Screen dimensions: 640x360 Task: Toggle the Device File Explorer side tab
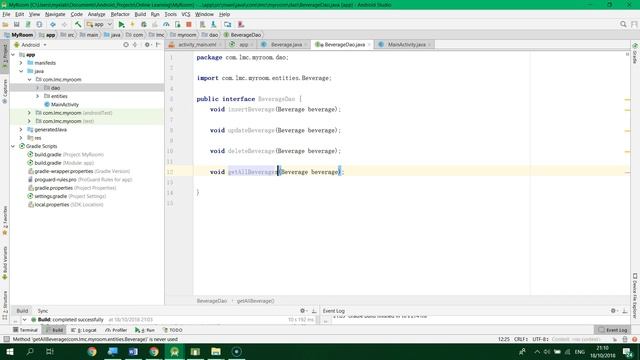click(x=635, y=296)
